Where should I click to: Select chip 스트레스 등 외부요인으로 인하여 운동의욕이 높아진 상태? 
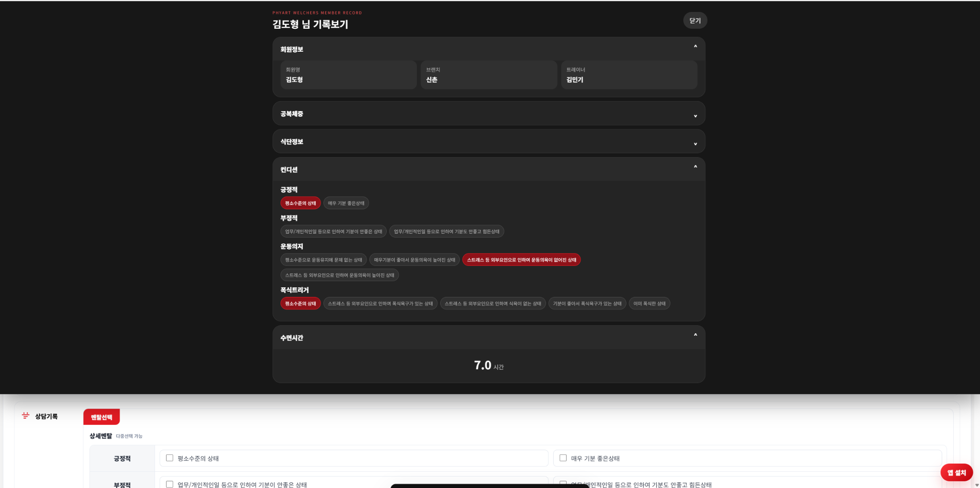click(340, 275)
